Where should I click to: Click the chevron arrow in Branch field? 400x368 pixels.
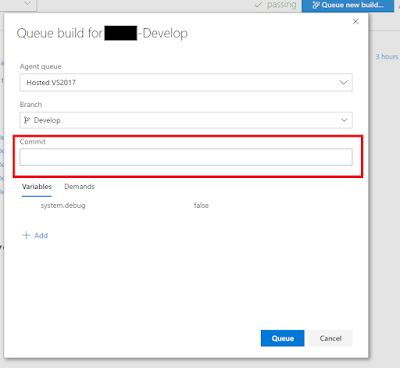coord(344,120)
